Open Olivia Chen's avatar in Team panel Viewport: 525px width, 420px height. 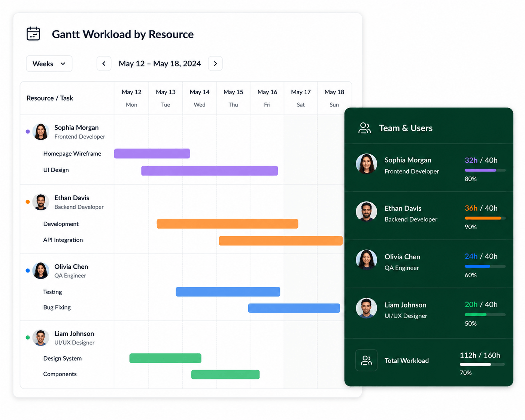[x=366, y=260]
